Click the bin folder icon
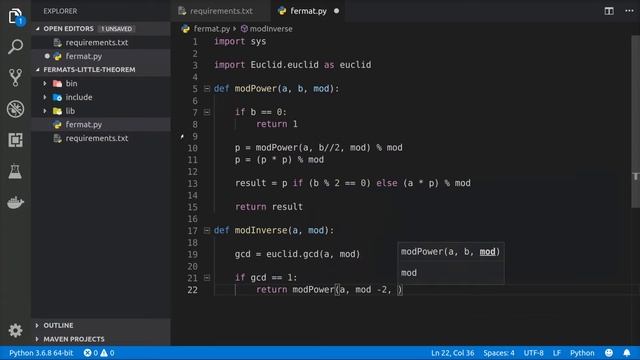640x360 pixels. (58, 84)
